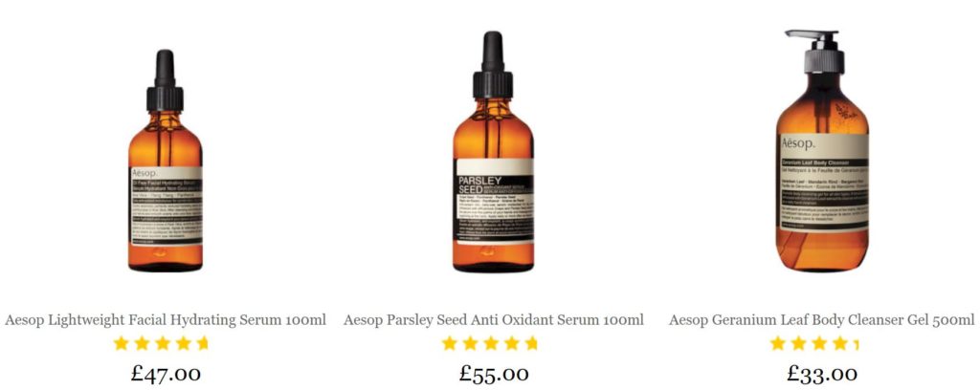Click the Aesop Geranium Leaf Body Cleanser Gel title
The width and height of the screenshot is (980, 390).
821,320
